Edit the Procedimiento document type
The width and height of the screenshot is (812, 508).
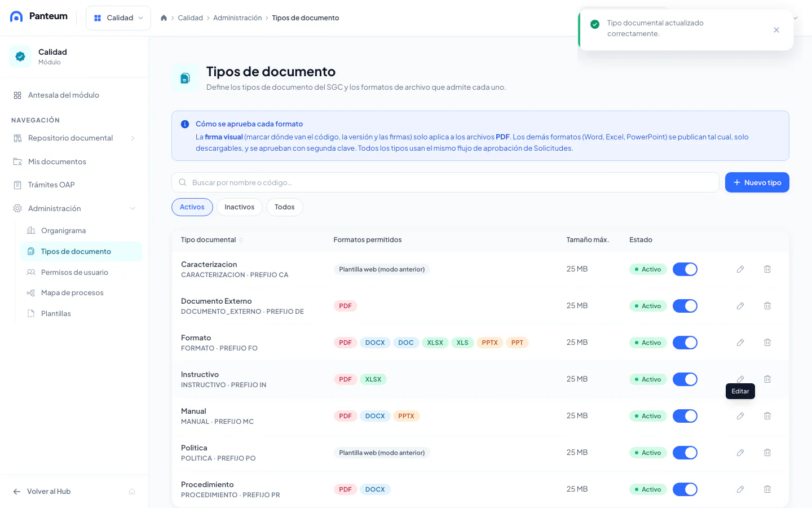(x=740, y=489)
